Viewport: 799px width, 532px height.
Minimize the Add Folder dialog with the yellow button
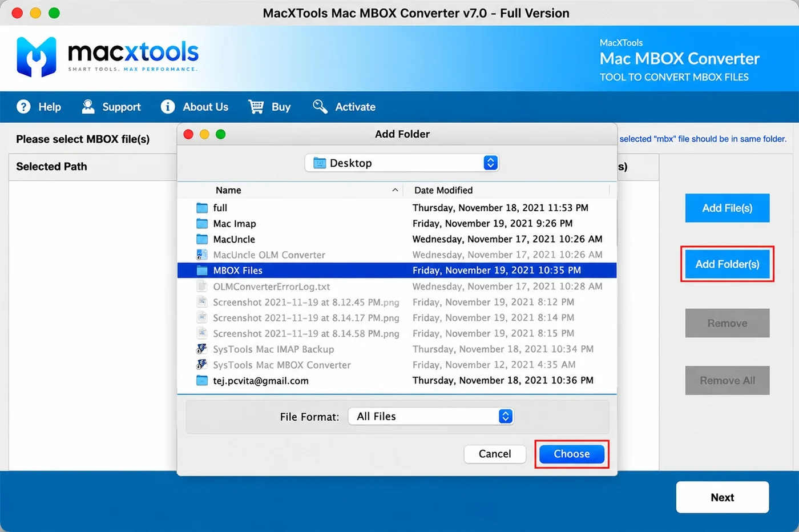[x=204, y=134]
